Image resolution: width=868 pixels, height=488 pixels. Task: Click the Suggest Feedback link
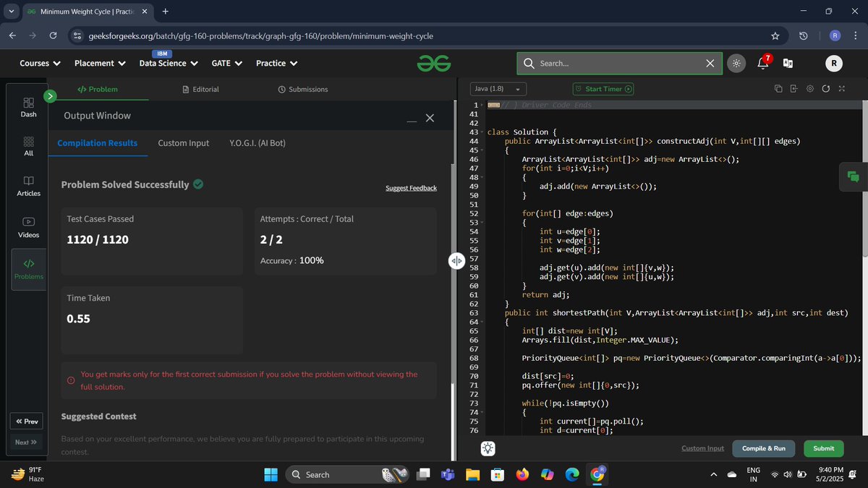tap(411, 188)
